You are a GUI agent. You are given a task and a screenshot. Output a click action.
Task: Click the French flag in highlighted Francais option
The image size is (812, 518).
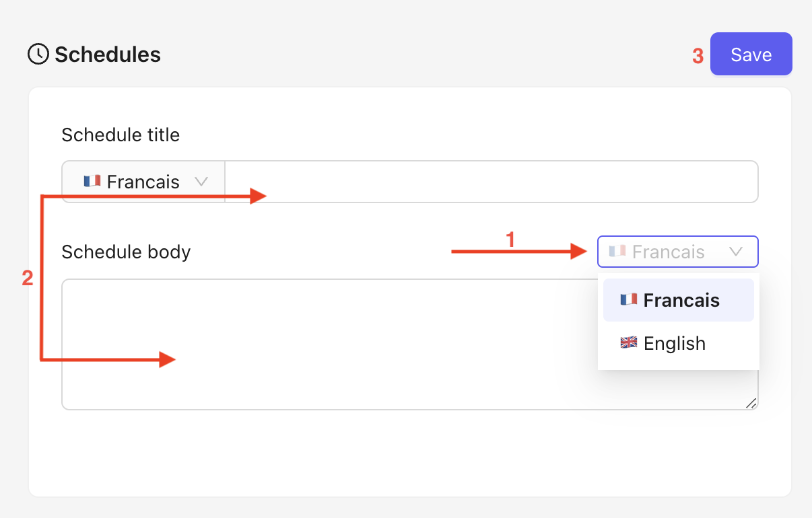(x=628, y=300)
